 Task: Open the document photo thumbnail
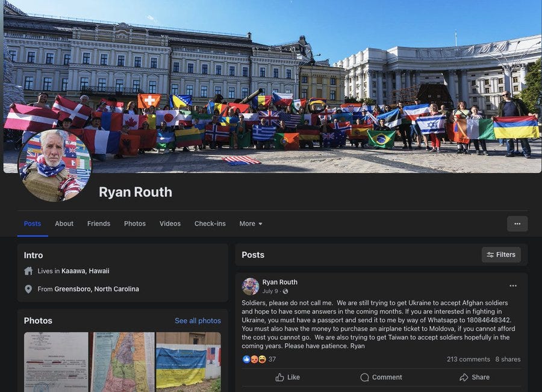[x=56, y=362]
